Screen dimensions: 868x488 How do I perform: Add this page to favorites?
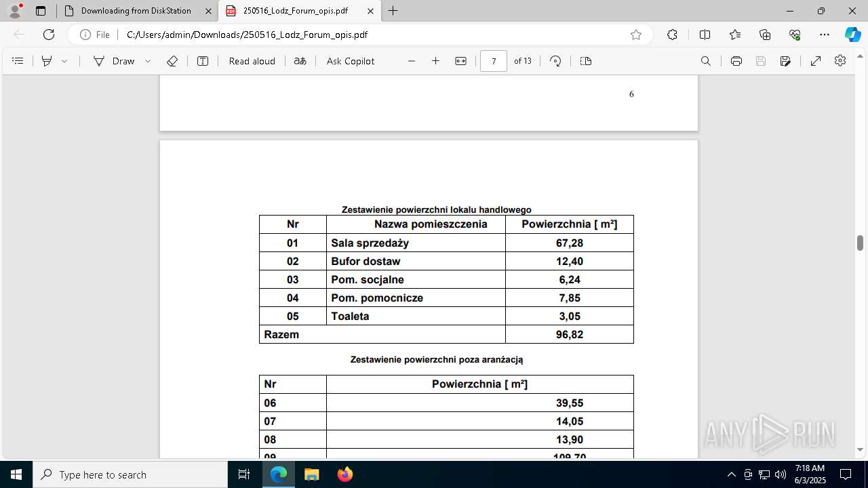coord(636,35)
